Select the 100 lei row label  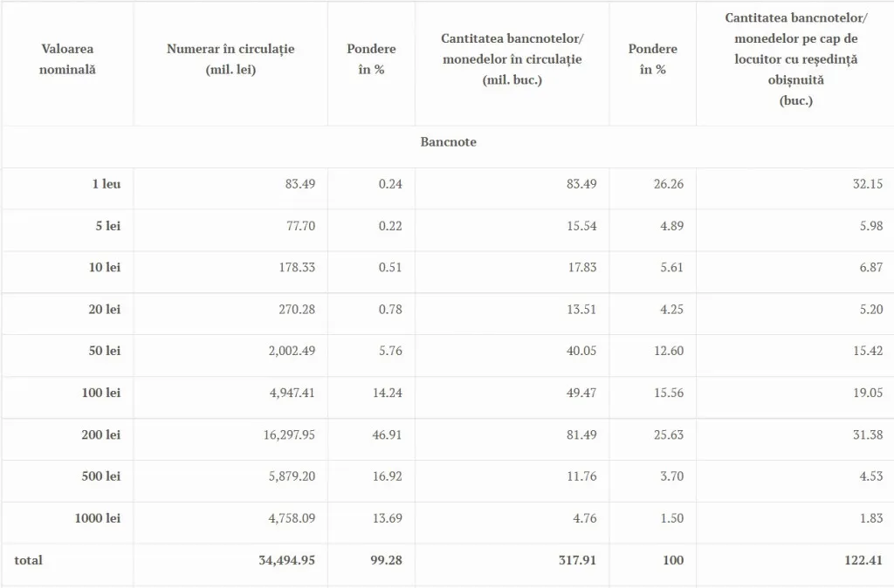tap(101, 393)
